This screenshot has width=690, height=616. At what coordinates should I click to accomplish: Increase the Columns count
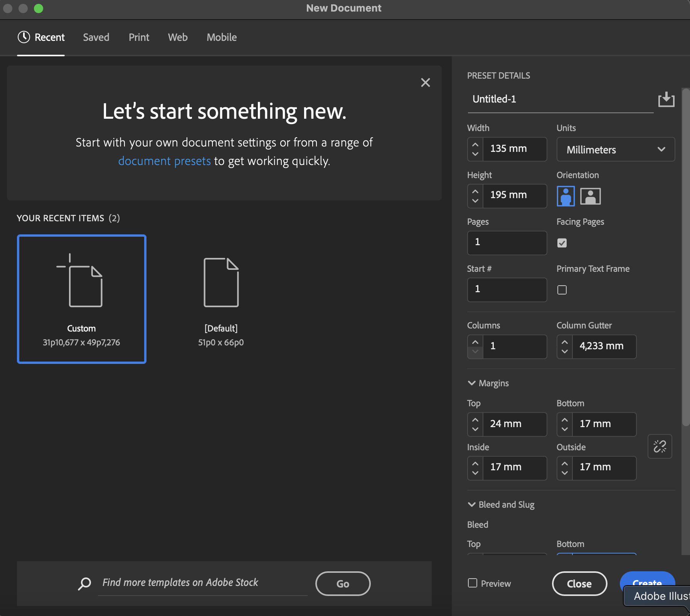coord(475,342)
